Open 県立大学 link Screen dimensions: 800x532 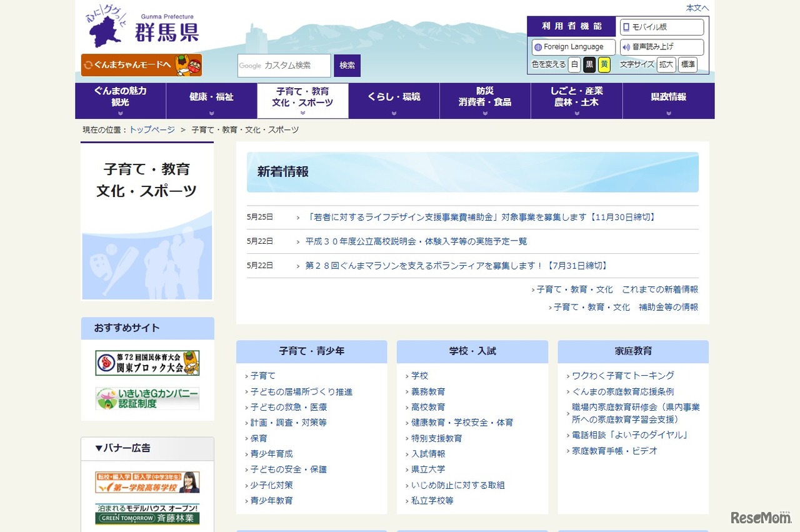point(429,469)
